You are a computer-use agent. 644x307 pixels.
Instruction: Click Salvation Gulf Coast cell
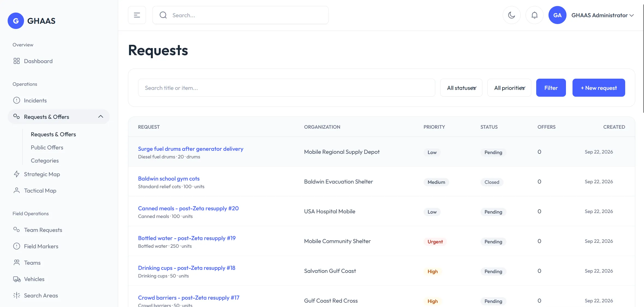coord(330,271)
